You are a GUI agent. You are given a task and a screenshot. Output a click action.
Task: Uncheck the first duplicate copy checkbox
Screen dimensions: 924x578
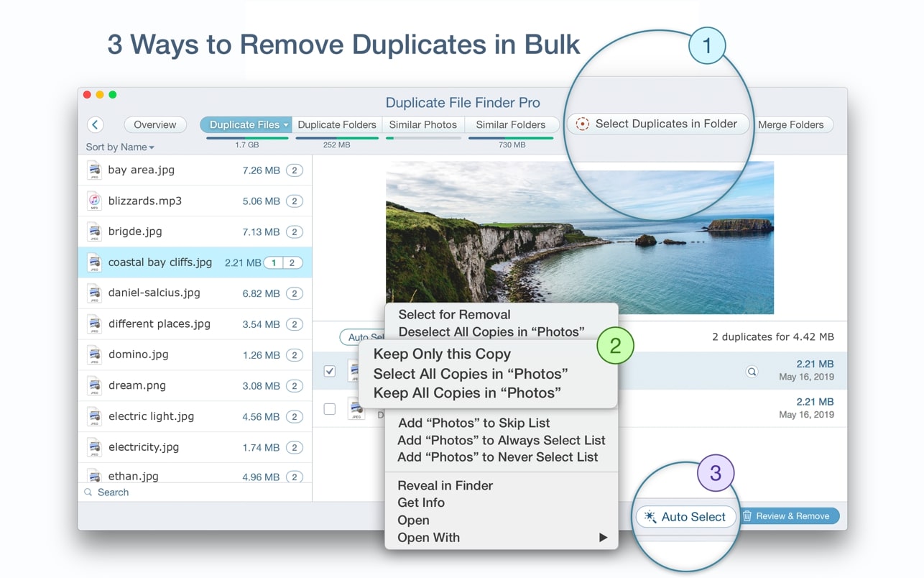[x=330, y=371]
